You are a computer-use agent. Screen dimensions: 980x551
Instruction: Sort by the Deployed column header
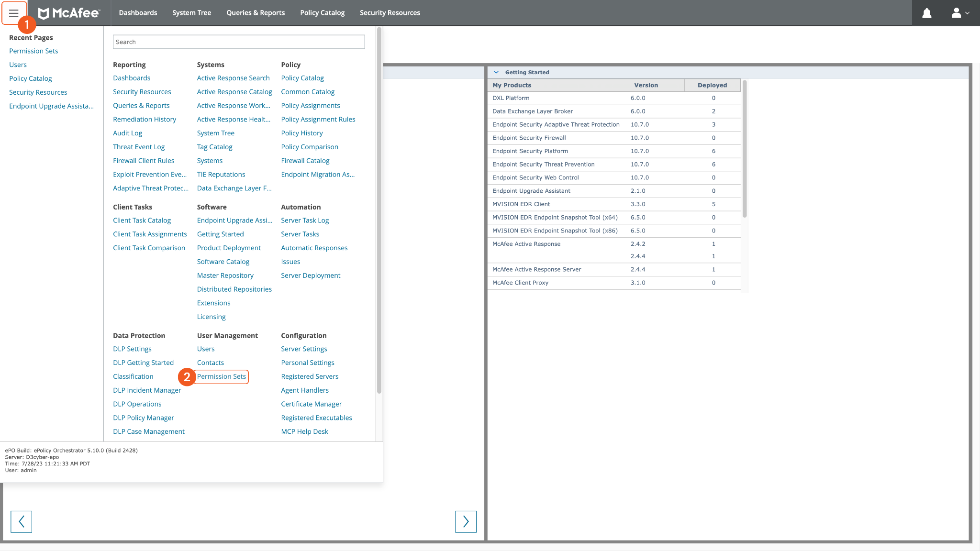(712, 85)
